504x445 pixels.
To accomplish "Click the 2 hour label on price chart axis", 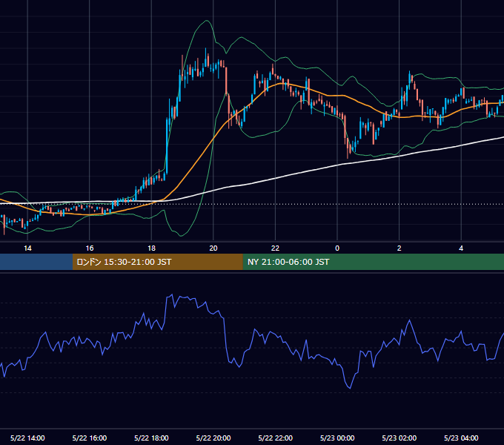I will (399, 248).
